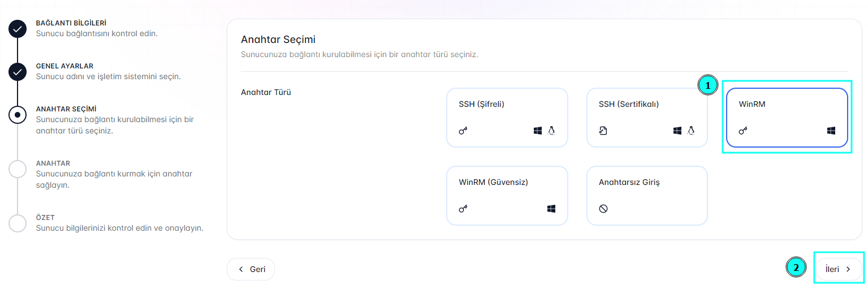Click the Anahtar step circle
Screen dimensions: 868x289
18,169
